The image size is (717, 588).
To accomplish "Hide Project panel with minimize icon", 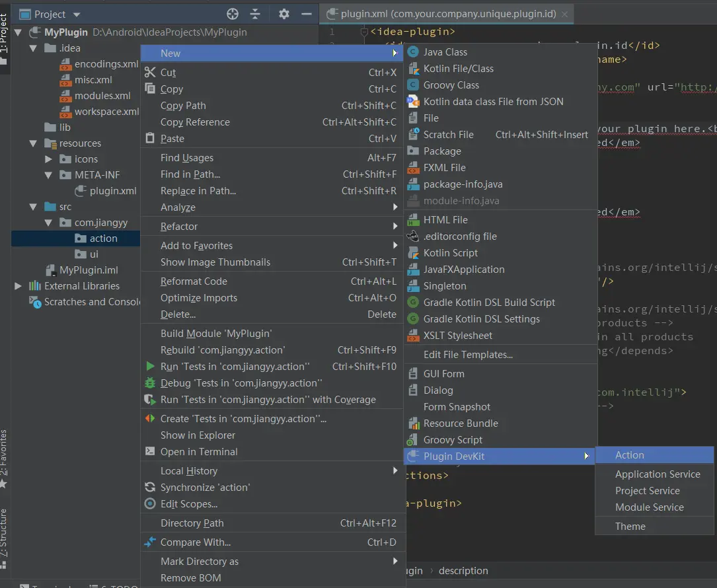I will click(306, 14).
